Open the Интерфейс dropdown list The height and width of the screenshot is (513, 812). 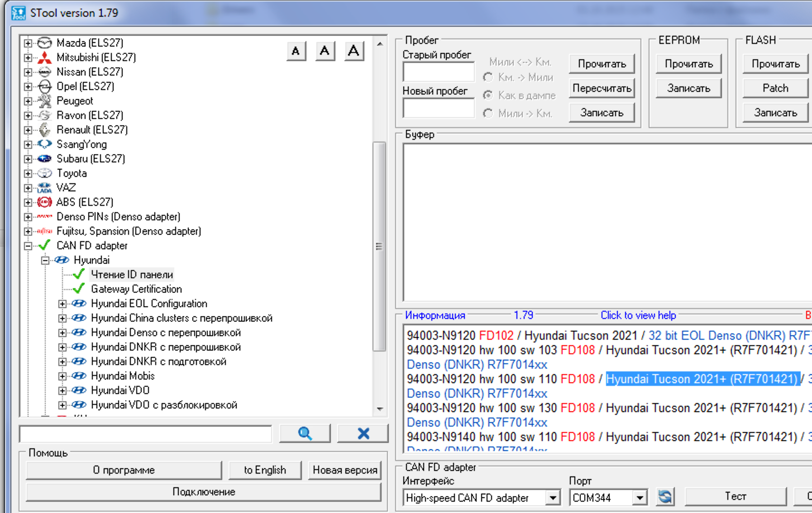coord(553,498)
